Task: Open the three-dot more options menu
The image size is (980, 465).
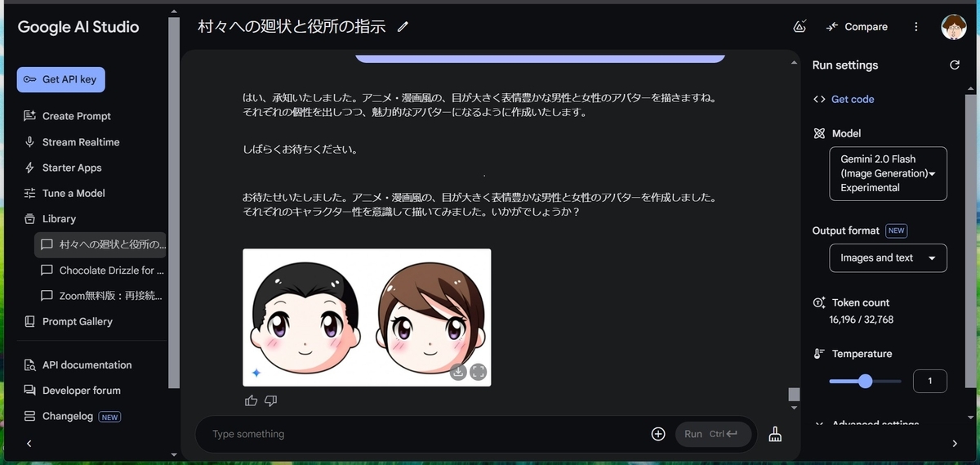Action: pos(915,27)
